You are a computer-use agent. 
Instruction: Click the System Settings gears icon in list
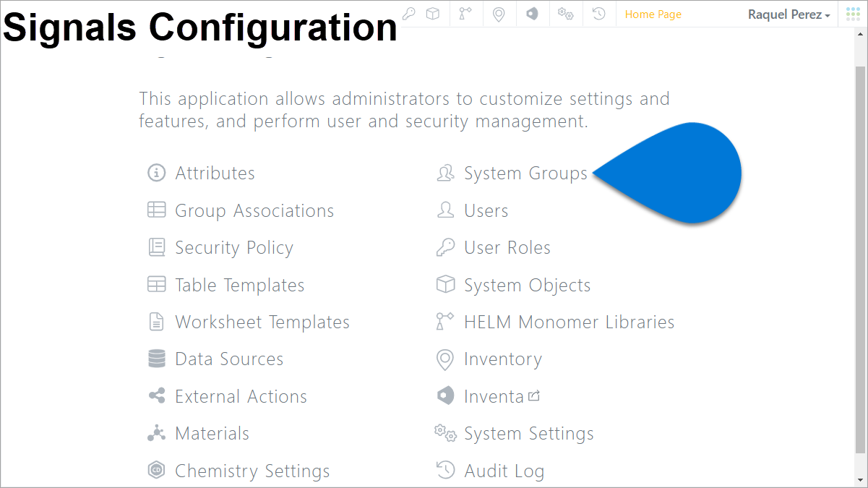click(445, 433)
